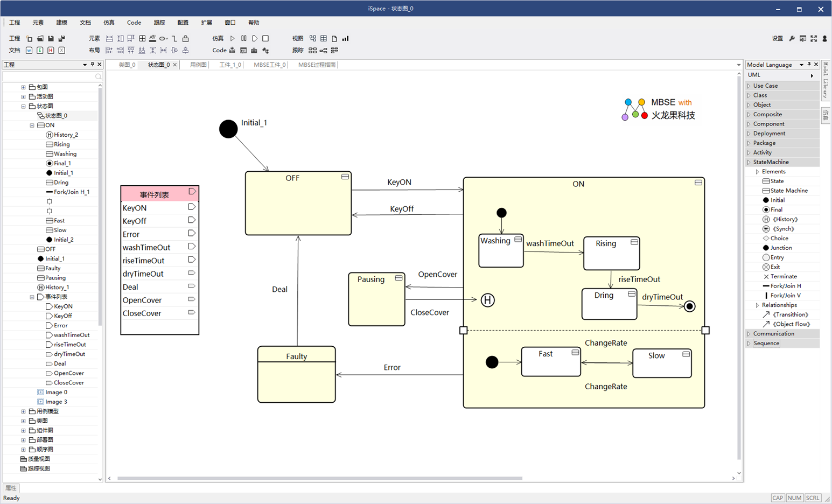The image size is (832, 504).
Task: Select the Faulty state on canvas
Action: tap(296, 374)
